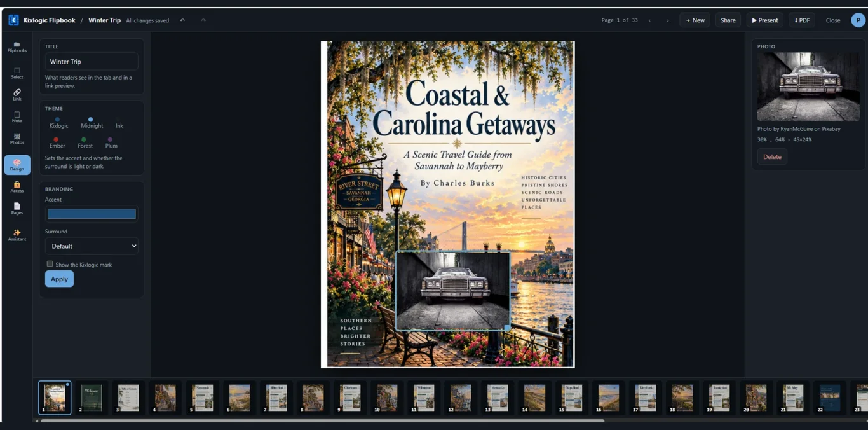Open the Accent color picker

92,214
